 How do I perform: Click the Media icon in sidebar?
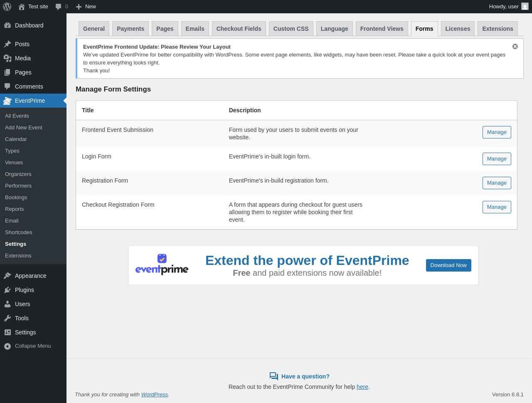[7, 58]
